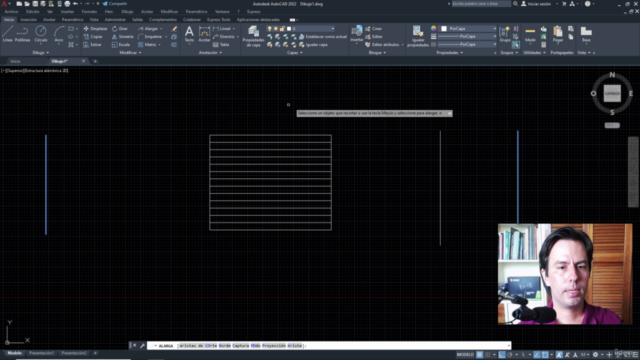Click Iniciar sesión button
Image resolution: width=640 pixels, height=360 pixels.
click(536, 4)
